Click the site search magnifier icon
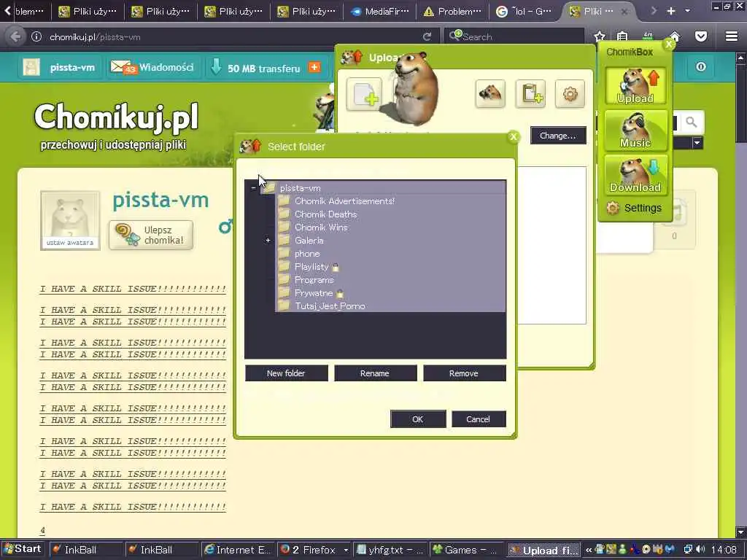Screen dimensions: 747x560 [x=692, y=122]
